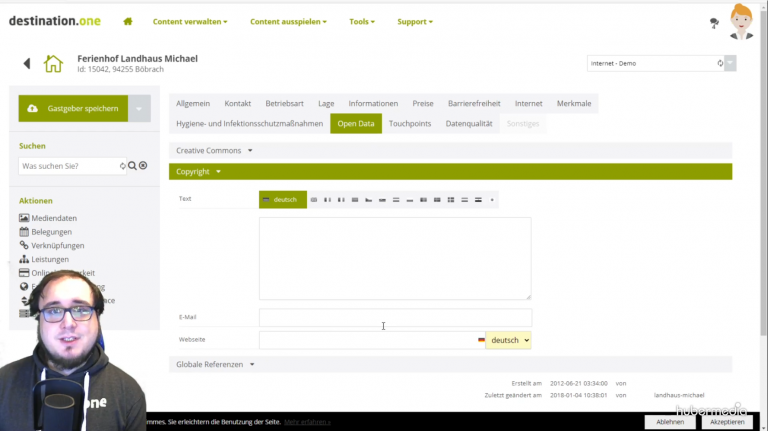Screen dimensions: 768x431
Task: Open the deutsch language dropdown for Webseite
Action: click(508, 340)
